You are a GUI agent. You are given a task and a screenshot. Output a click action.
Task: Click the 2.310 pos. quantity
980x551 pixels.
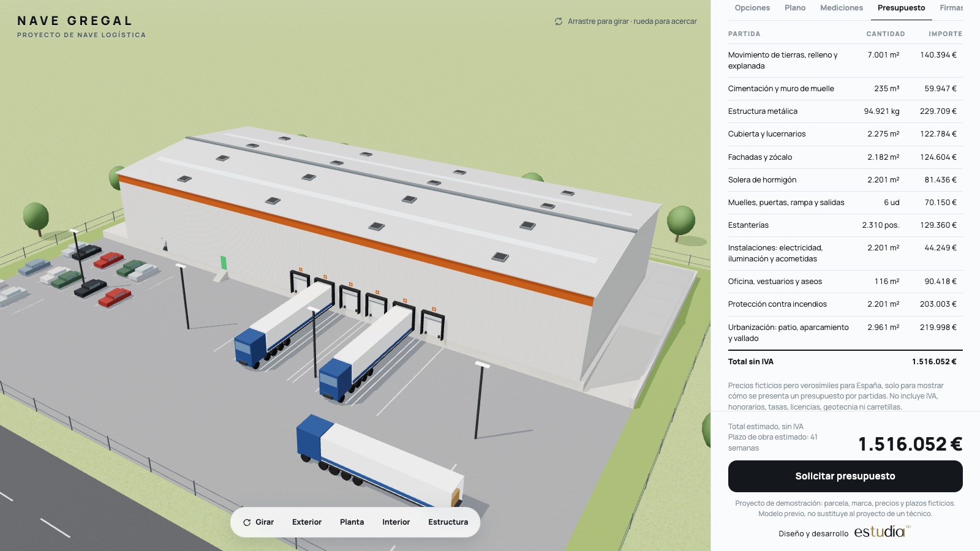pos(881,225)
